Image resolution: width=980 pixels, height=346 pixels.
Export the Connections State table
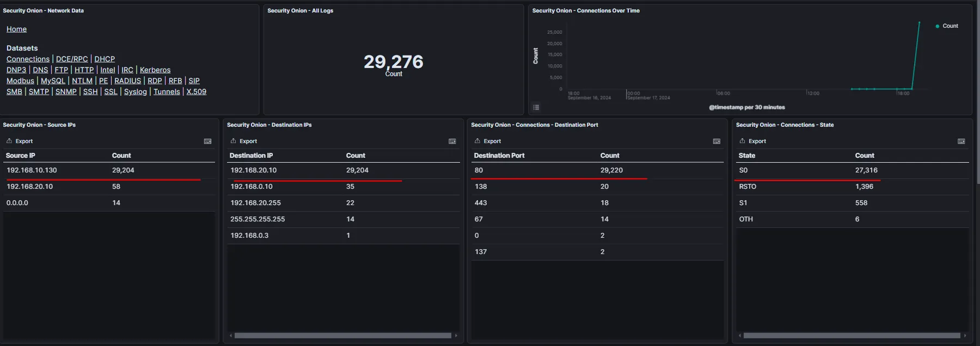[x=753, y=141]
